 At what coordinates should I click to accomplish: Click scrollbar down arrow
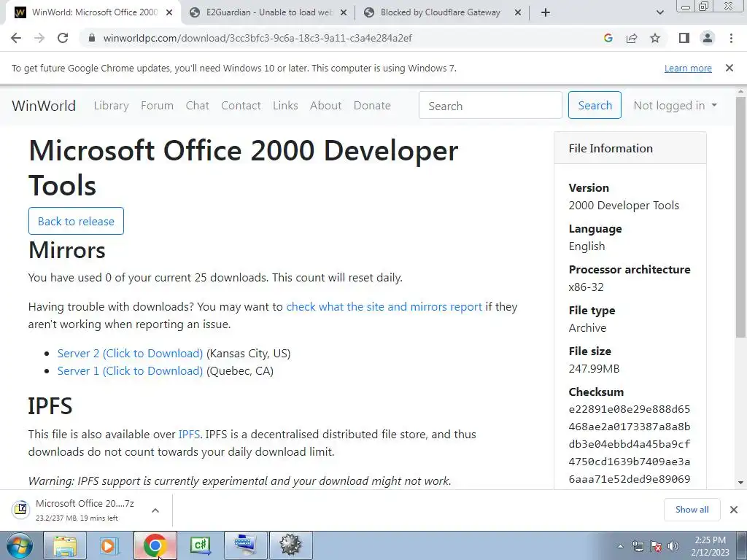coord(741,483)
